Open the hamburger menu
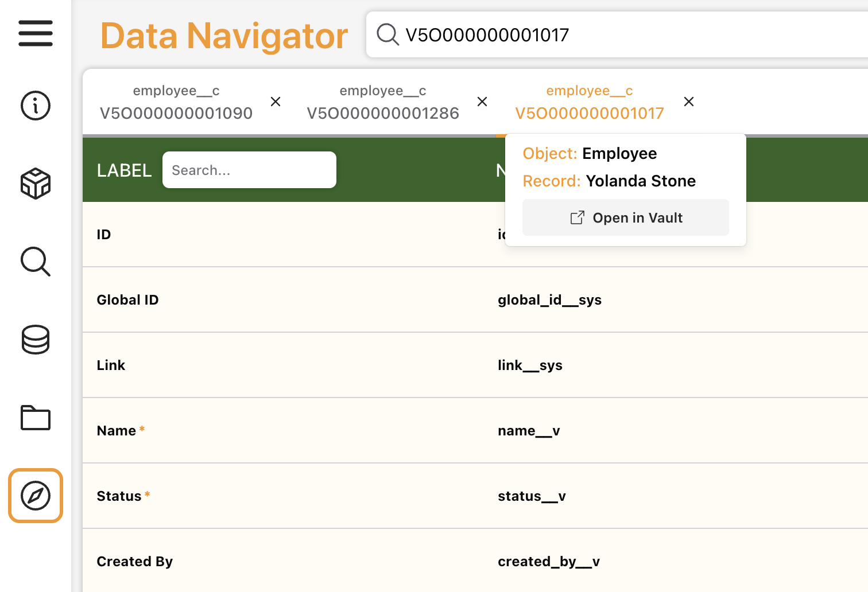Image resolution: width=868 pixels, height=592 pixels. click(36, 33)
